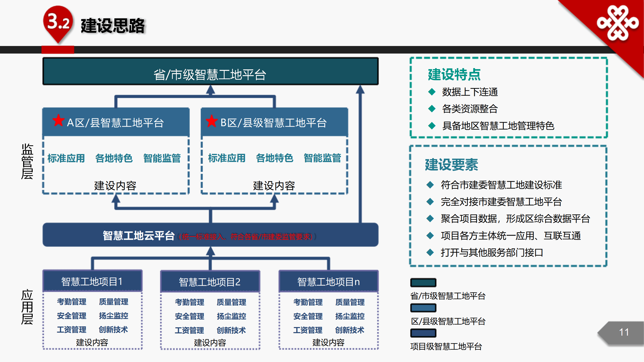Click the diamond bullet before 符合市建委智慧工地建设标准
The width and height of the screenshot is (644, 362).
point(430,185)
